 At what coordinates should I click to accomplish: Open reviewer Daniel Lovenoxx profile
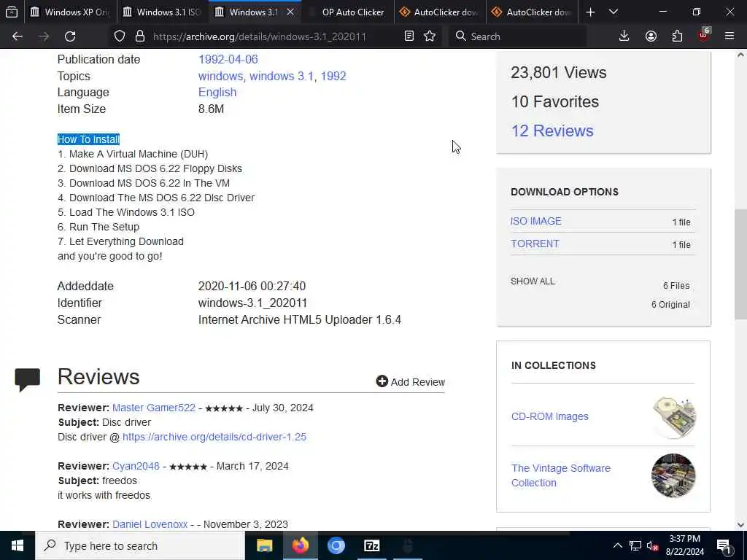pos(150,524)
